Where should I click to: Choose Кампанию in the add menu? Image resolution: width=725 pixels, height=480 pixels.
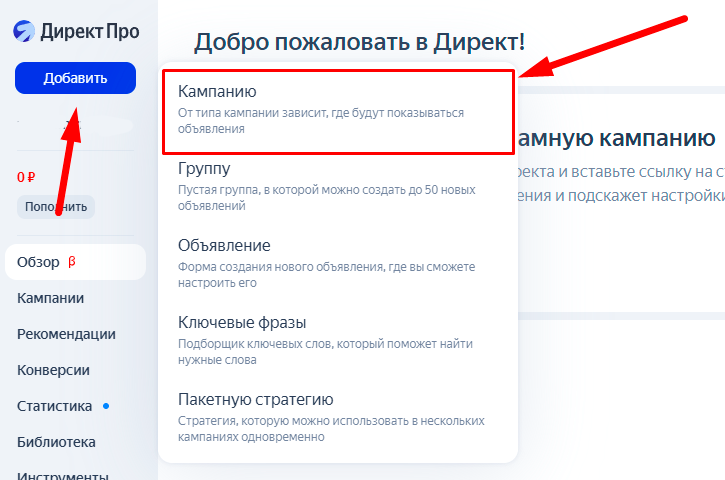(x=338, y=111)
